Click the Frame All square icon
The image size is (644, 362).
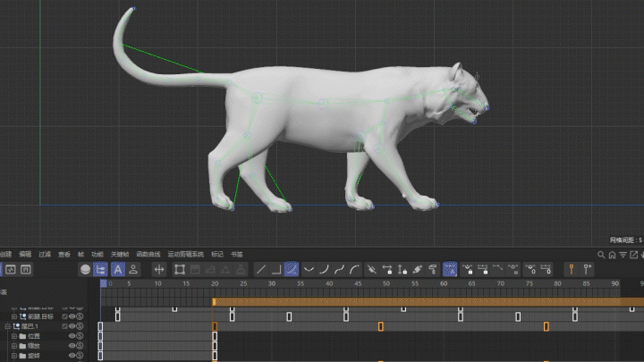click(180, 270)
